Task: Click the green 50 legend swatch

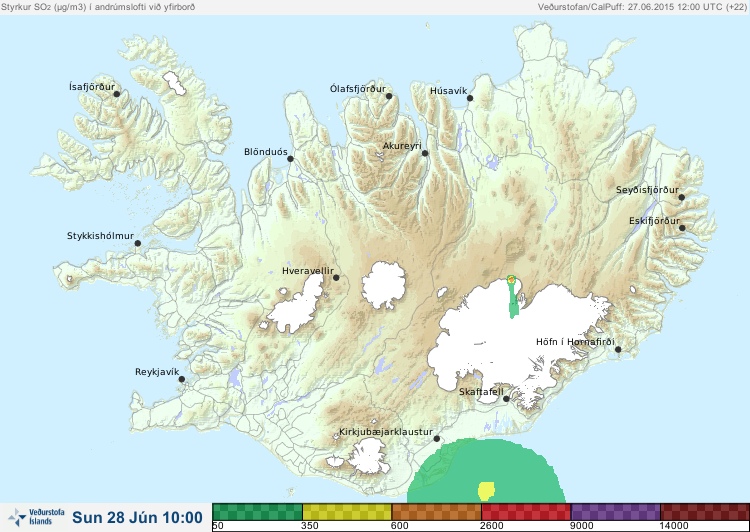Action: [x=257, y=512]
